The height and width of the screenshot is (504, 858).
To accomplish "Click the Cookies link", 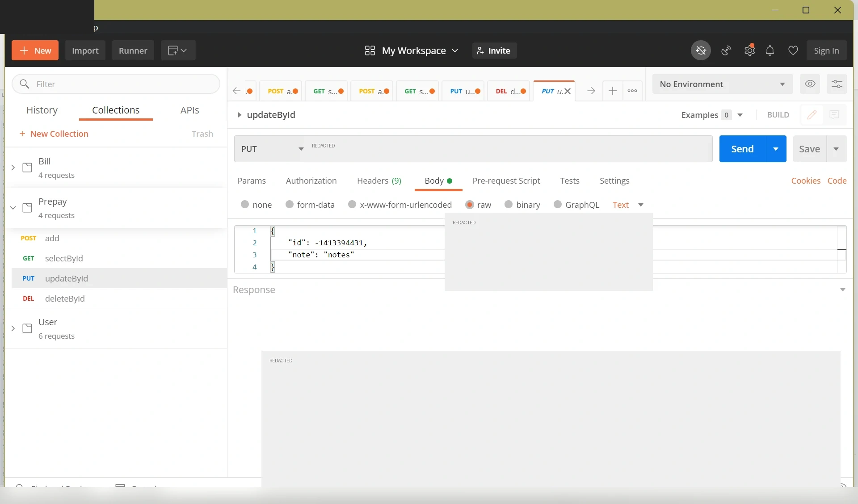I will coord(806,181).
